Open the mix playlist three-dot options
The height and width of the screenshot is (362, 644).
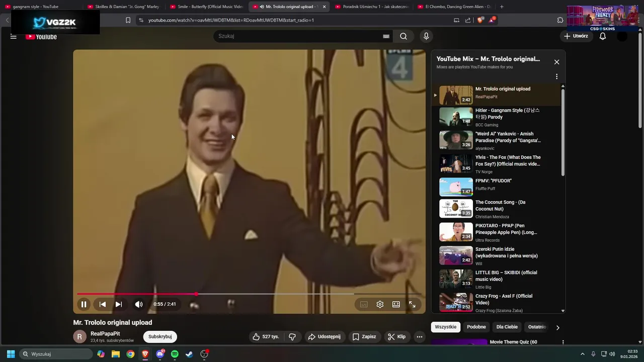(556, 76)
